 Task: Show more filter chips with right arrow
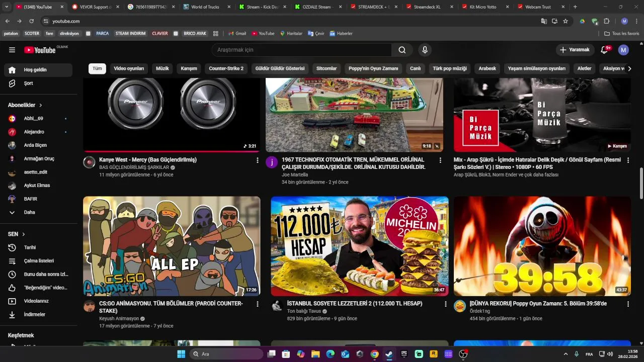629,68
